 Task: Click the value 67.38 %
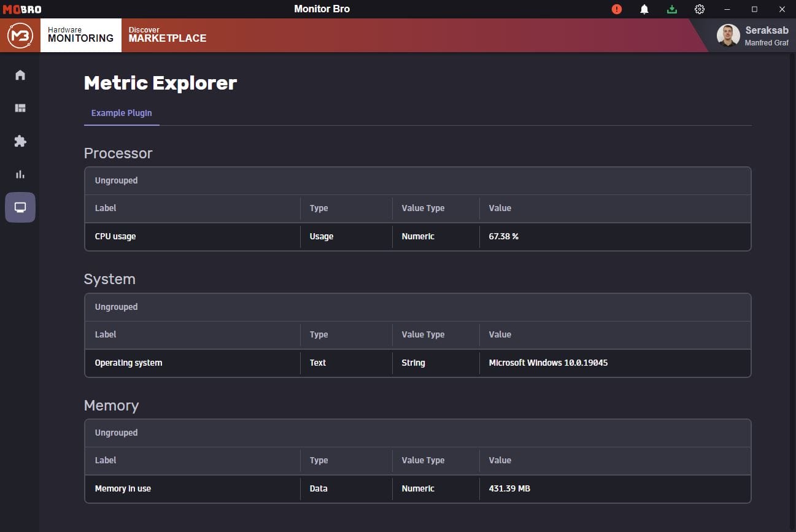tap(504, 236)
